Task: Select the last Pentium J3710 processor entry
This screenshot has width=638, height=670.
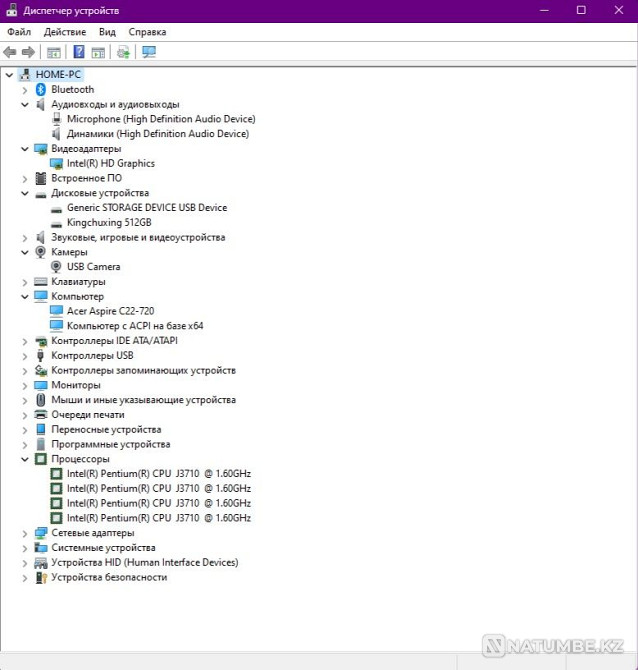Action: point(159,518)
